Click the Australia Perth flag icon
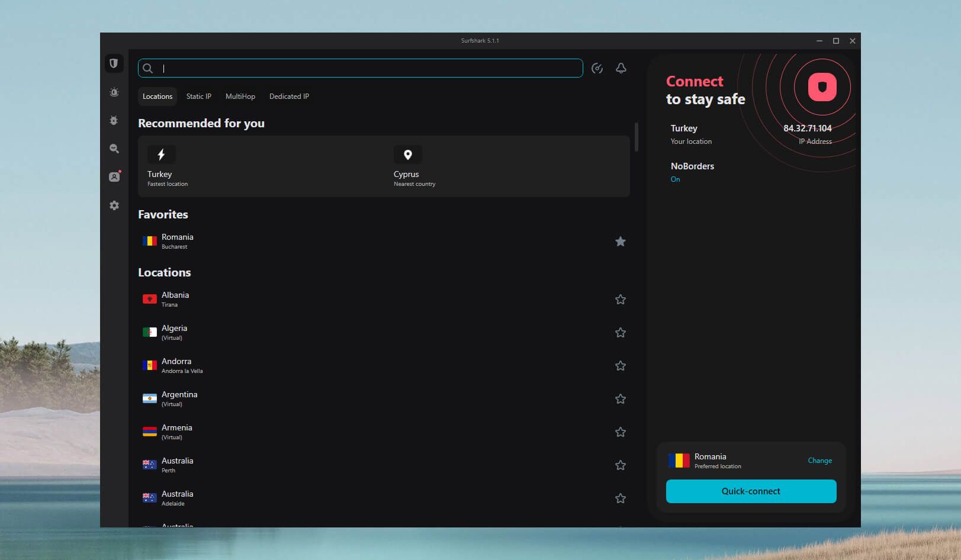 click(x=150, y=465)
